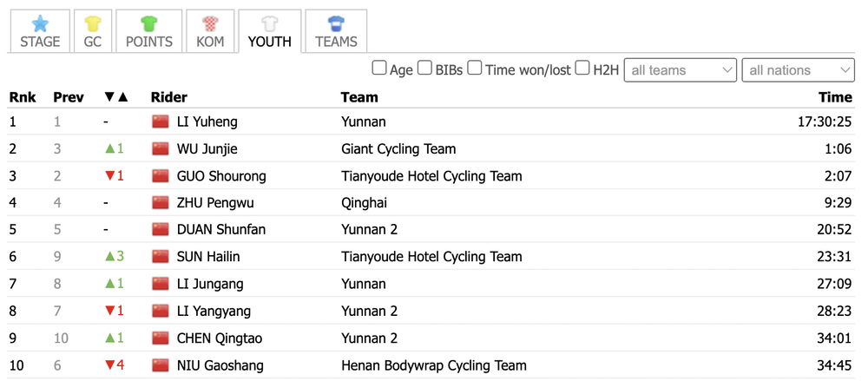Tick the BIBs checkbox
Viewport: 868px width, 381px height.
pos(424,69)
